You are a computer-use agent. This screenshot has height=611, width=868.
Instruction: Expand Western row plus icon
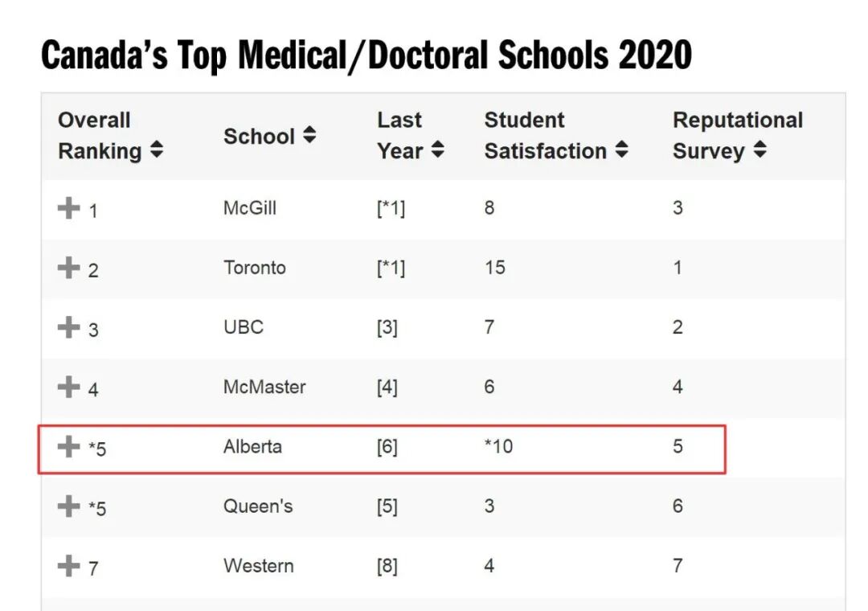(69, 565)
